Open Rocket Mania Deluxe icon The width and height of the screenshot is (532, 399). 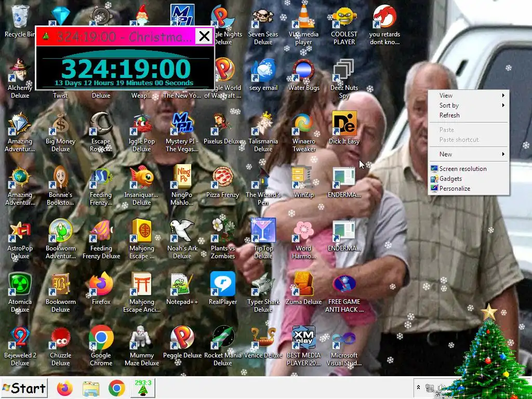pyautogui.click(x=222, y=345)
